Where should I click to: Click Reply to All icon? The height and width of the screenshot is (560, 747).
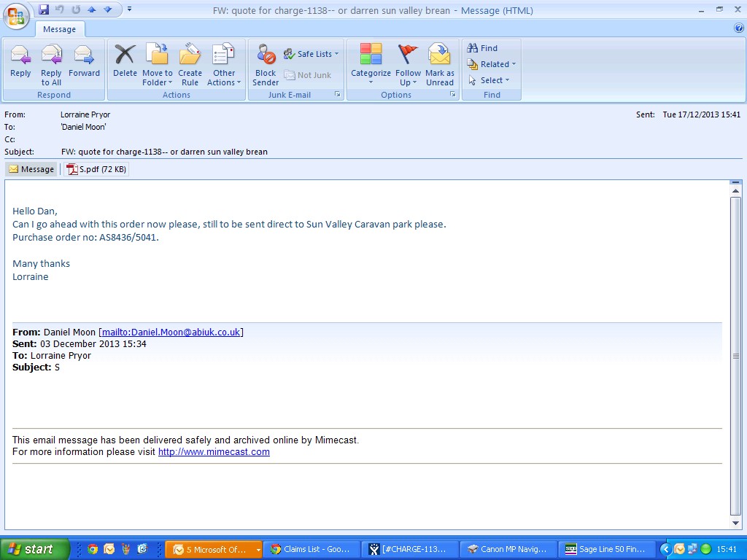click(x=51, y=65)
